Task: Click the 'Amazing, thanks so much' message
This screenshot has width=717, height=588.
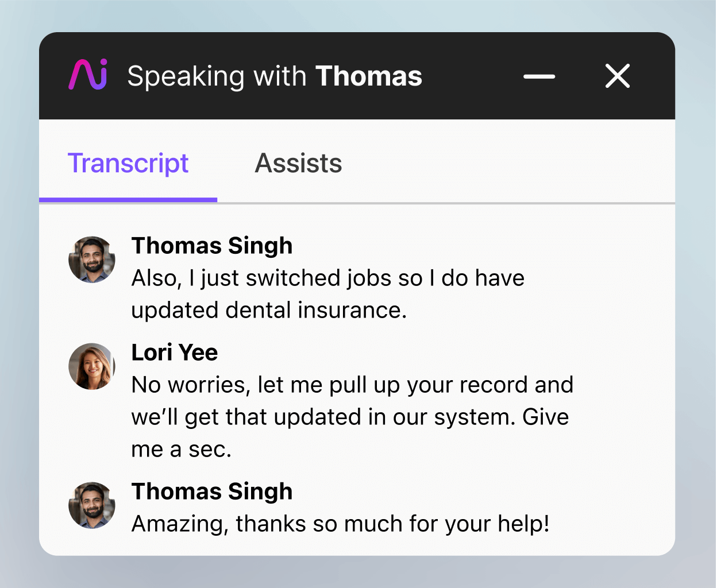Action: tap(341, 523)
